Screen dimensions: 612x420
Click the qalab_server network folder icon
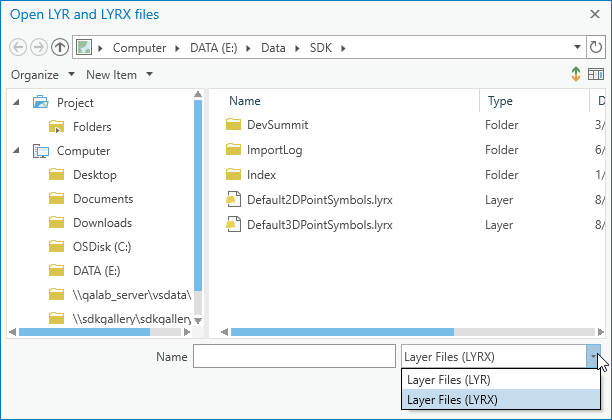[x=57, y=295]
